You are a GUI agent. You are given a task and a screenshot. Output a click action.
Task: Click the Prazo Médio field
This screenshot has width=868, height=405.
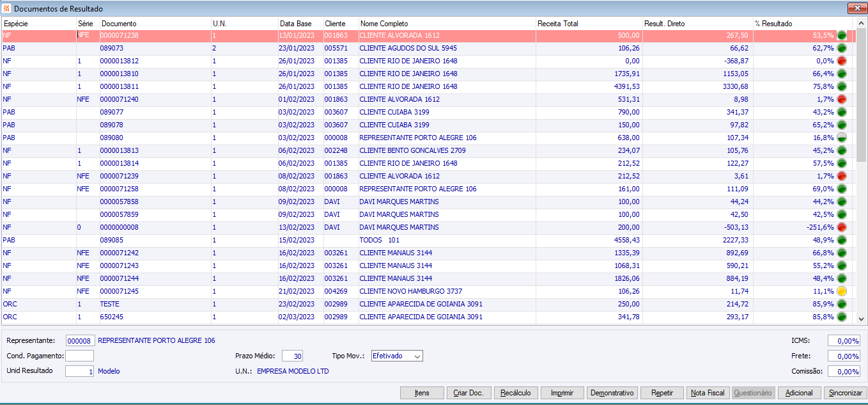pos(292,356)
